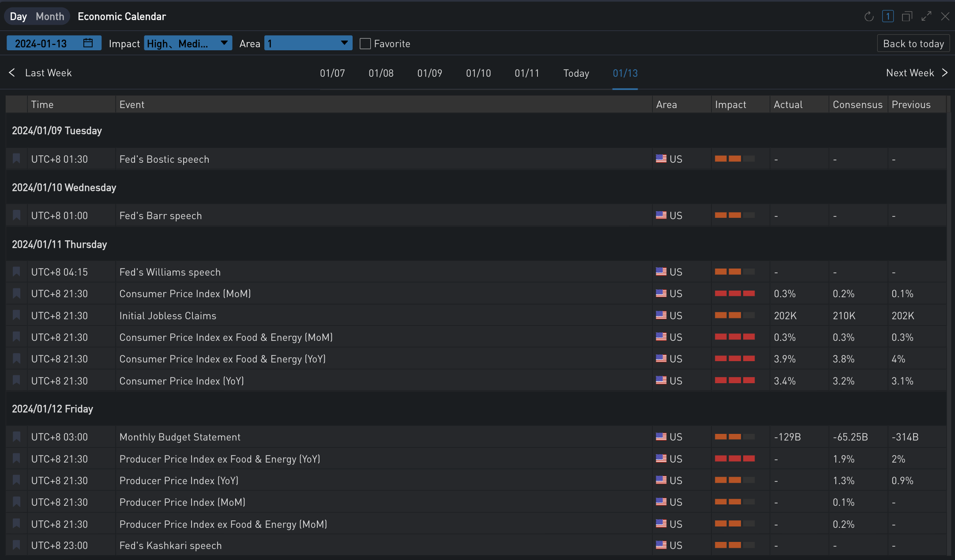
Task: Click impact bars for Consumer Price Index (YoY)
Action: [x=735, y=381]
